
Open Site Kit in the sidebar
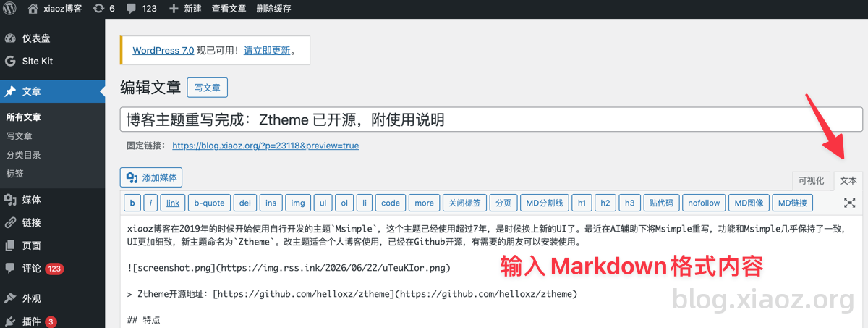52,62
